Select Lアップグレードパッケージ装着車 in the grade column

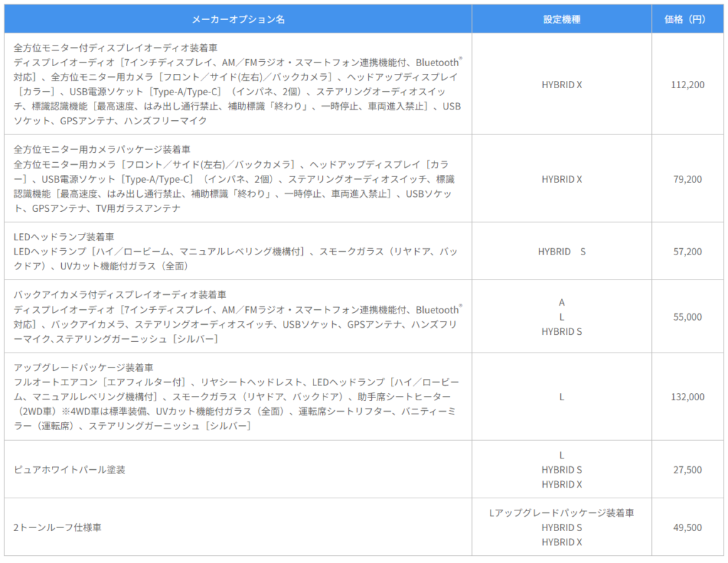pyautogui.click(x=561, y=513)
